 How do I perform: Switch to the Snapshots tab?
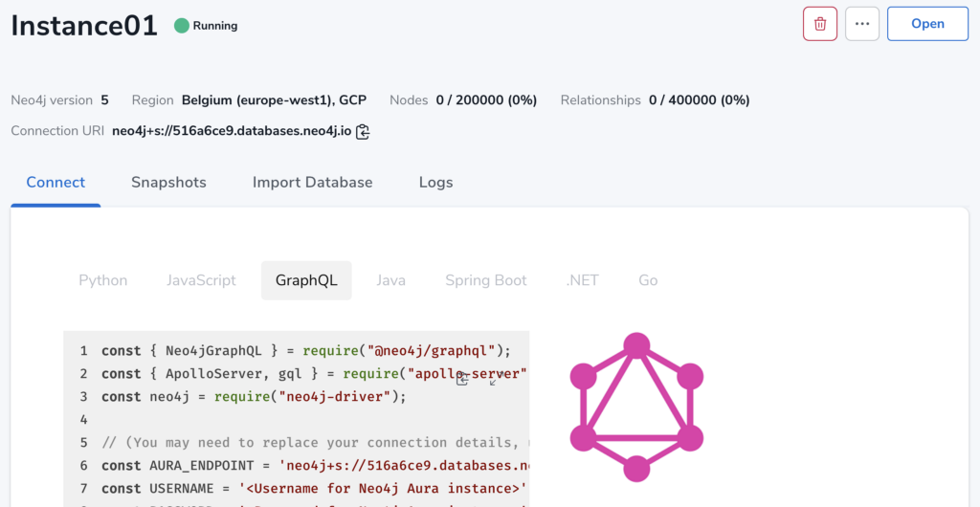click(168, 183)
